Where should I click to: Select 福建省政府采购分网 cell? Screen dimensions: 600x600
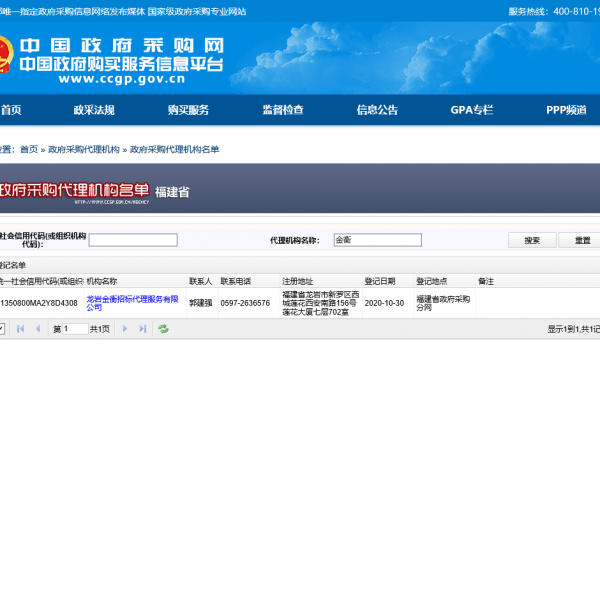[x=443, y=303]
